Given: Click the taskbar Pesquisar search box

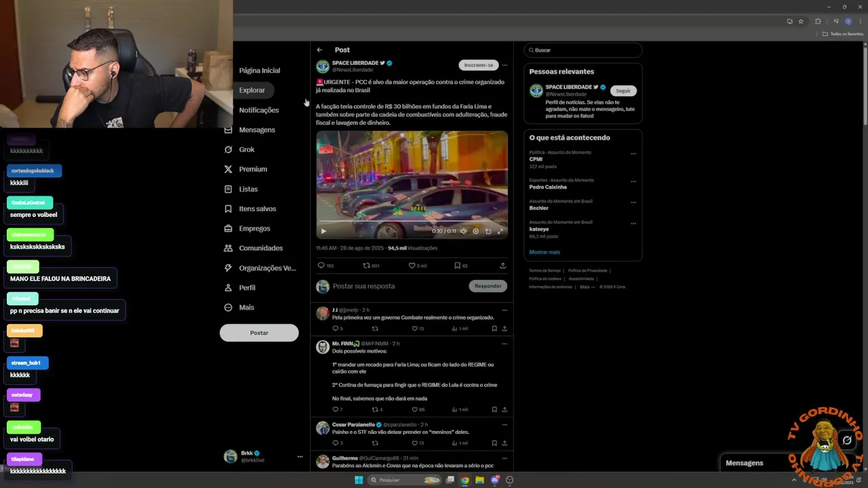Looking at the screenshot, I should pos(404,480).
